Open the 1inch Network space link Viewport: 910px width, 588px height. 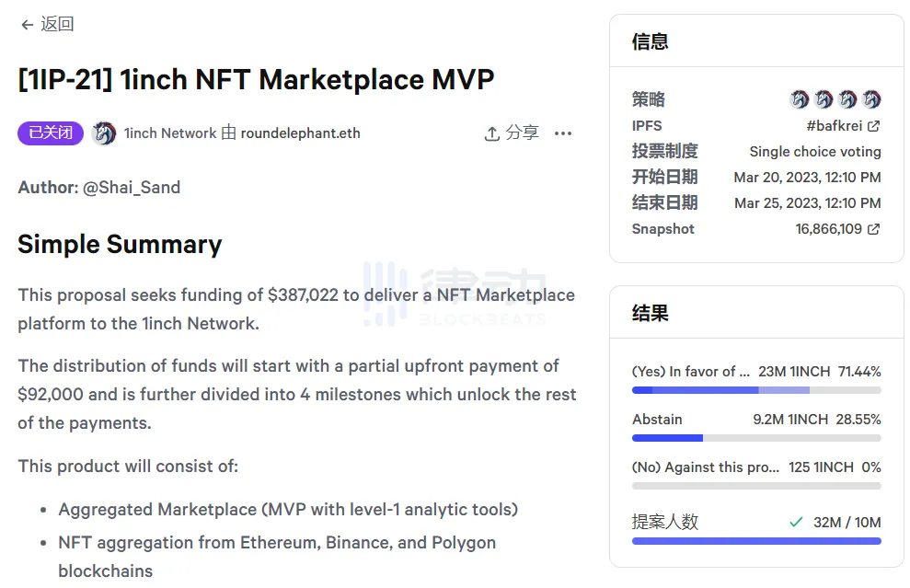coord(170,133)
